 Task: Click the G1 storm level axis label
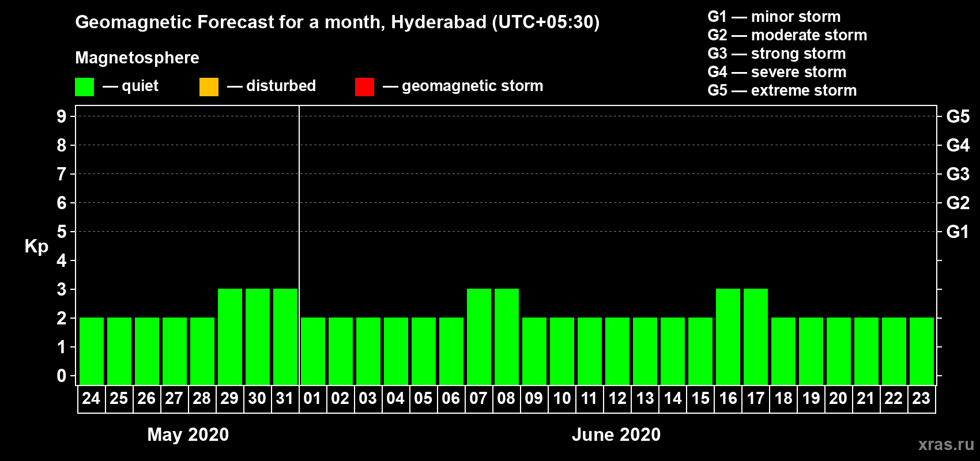pos(958,232)
